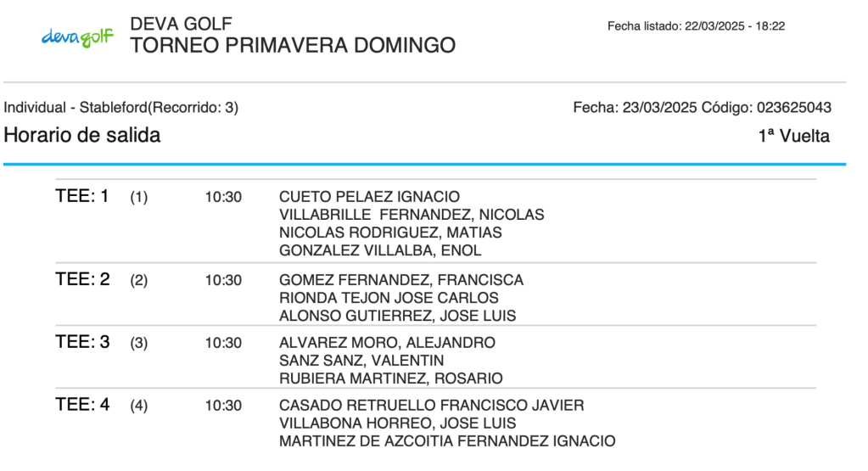Select the TEE: 3 label
Image resolution: width=868 pixels, height=471 pixels.
[82, 342]
